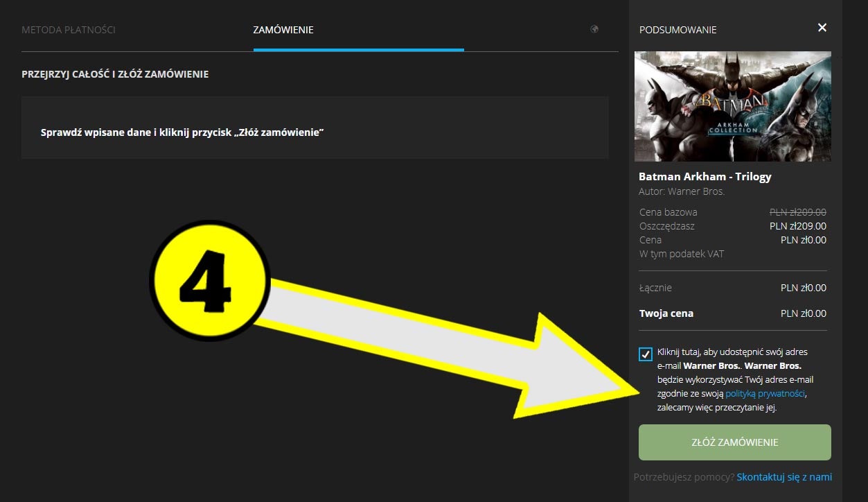This screenshot has height=502, width=868.
Task: Open the polityką prywatności link
Action: [x=765, y=394]
